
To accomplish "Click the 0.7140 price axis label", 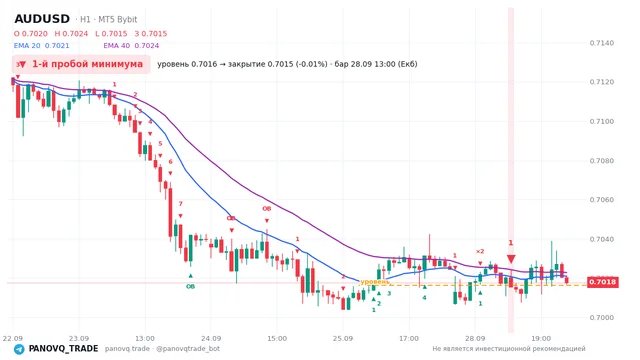I will point(602,43).
